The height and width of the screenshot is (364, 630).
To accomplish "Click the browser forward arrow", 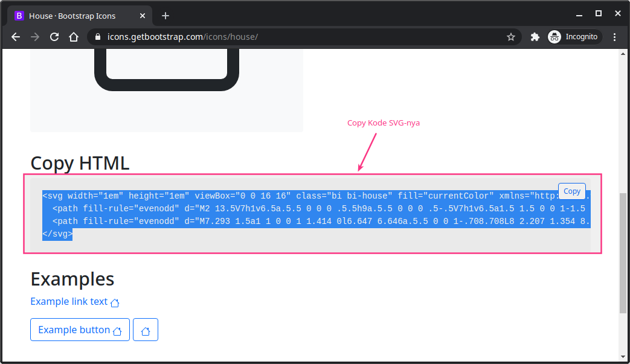I will pos(35,37).
